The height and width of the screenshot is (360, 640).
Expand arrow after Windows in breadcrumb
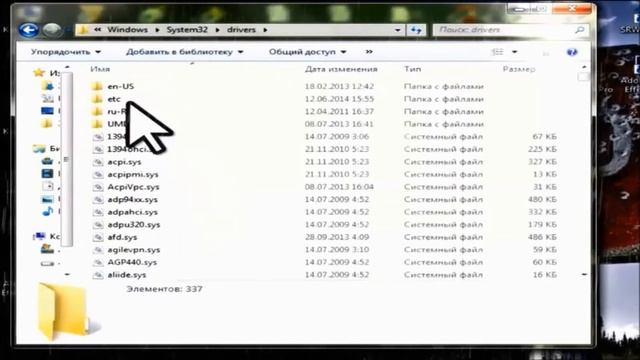point(157,30)
